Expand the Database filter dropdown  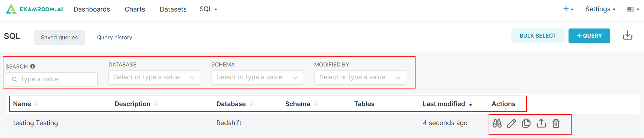click(154, 77)
